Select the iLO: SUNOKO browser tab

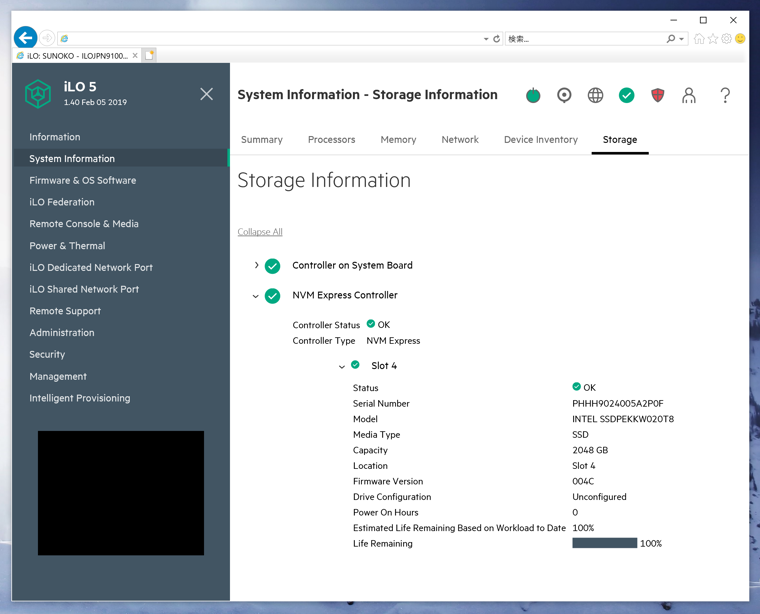tap(73, 56)
